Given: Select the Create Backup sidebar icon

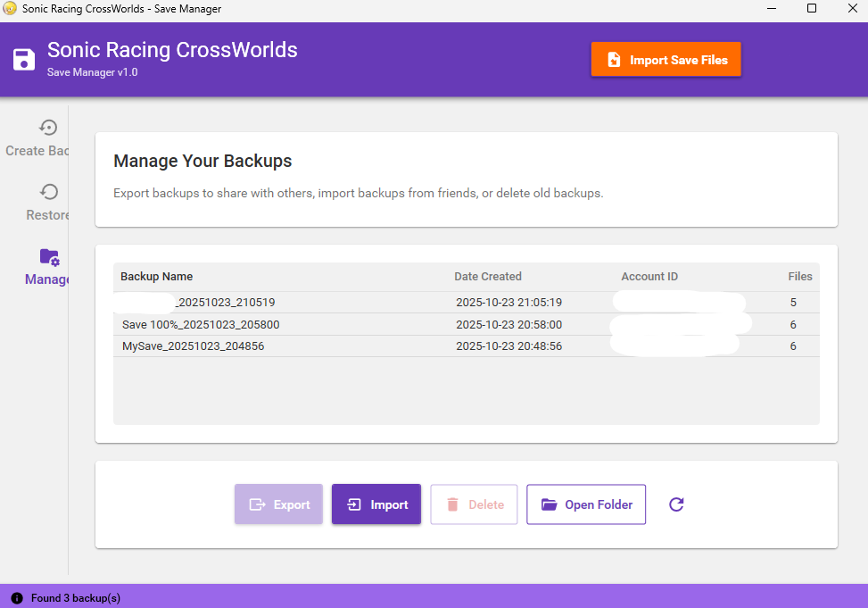Looking at the screenshot, I should [x=48, y=128].
